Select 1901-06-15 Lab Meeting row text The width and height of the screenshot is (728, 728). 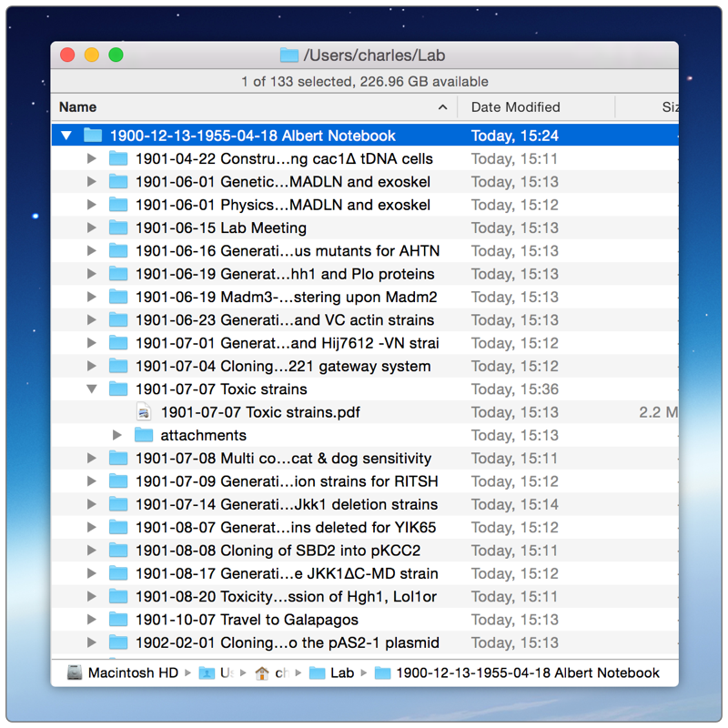click(x=221, y=228)
